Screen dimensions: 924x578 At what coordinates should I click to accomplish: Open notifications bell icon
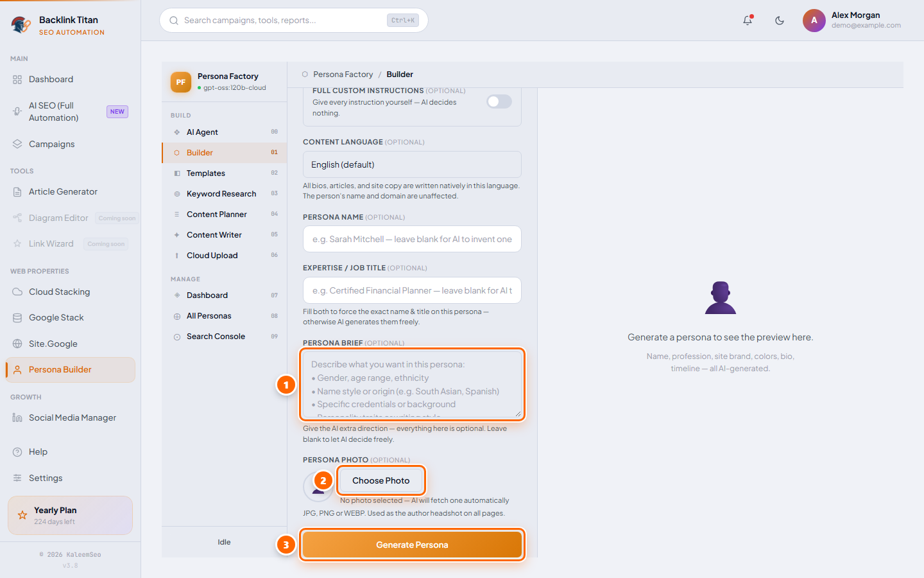[748, 21]
